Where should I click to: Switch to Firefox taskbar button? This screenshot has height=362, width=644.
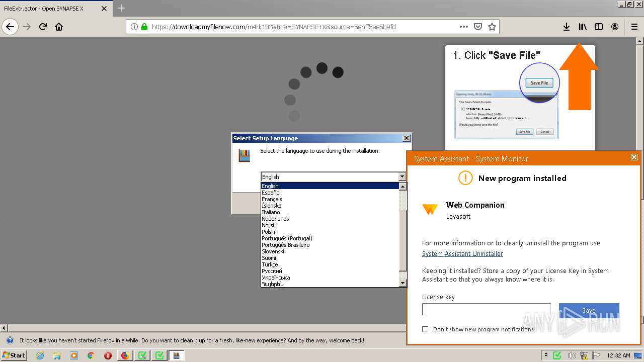pos(125,355)
